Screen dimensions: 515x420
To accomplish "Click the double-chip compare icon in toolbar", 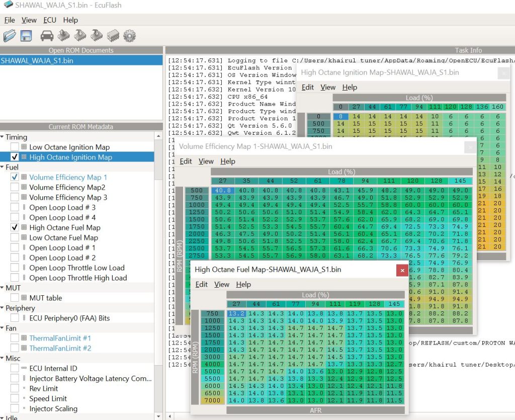I will (113, 36).
